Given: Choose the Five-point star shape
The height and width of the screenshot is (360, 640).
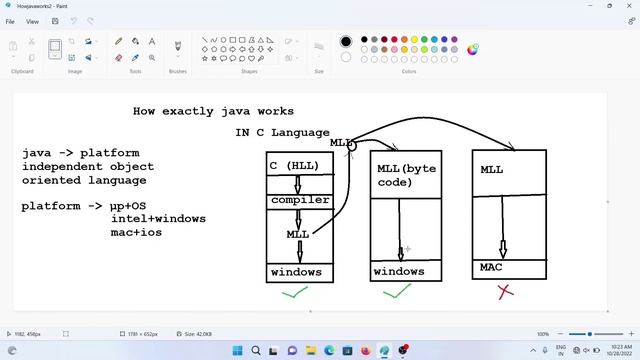Looking at the screenshot, I should tap(204, 58).
